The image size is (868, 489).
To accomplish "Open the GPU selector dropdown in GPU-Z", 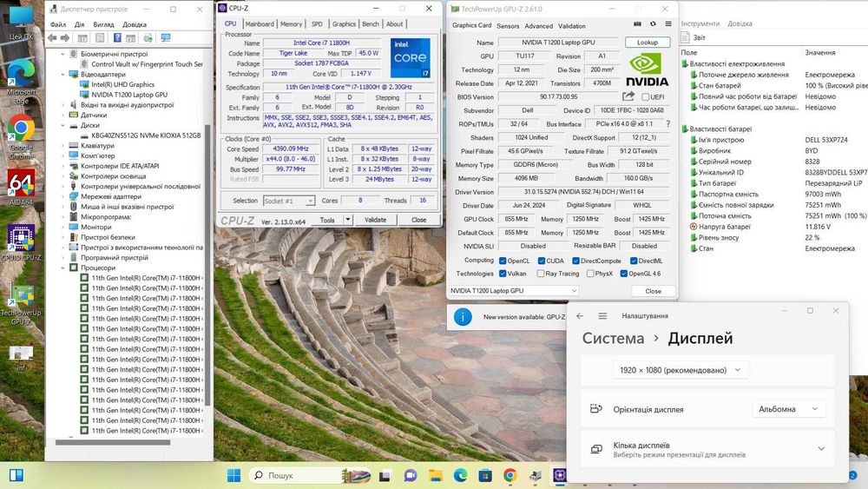I will point(513,291).
